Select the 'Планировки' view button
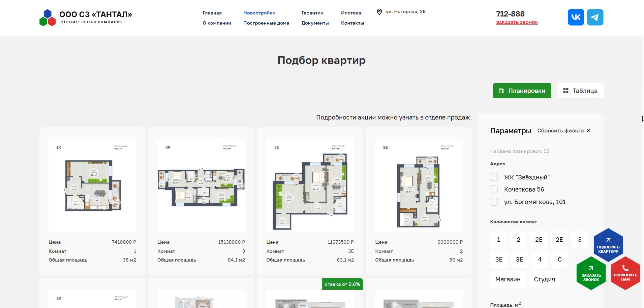 pyautogui.click(x=522, y=91)
